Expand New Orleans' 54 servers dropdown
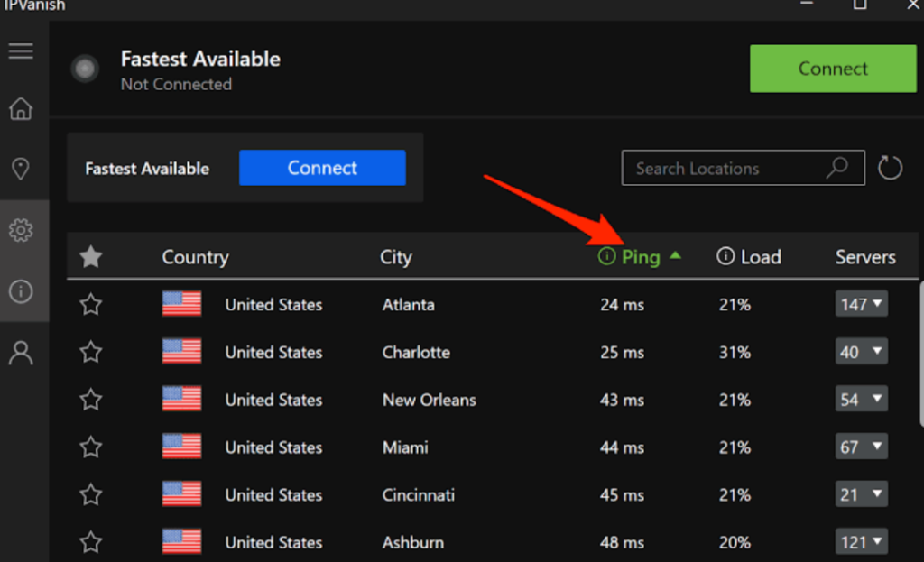The height and width of the screenshot is (562, 924). 861,399
